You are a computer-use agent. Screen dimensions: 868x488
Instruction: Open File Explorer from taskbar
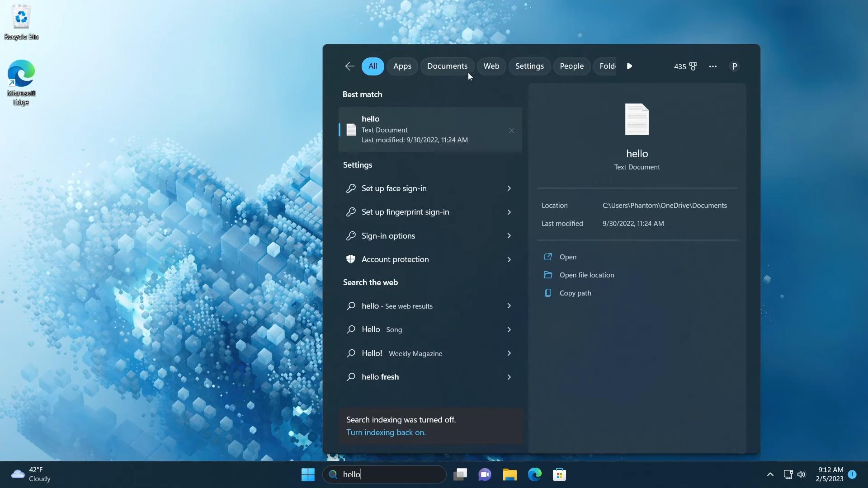[x=509, y=474]
